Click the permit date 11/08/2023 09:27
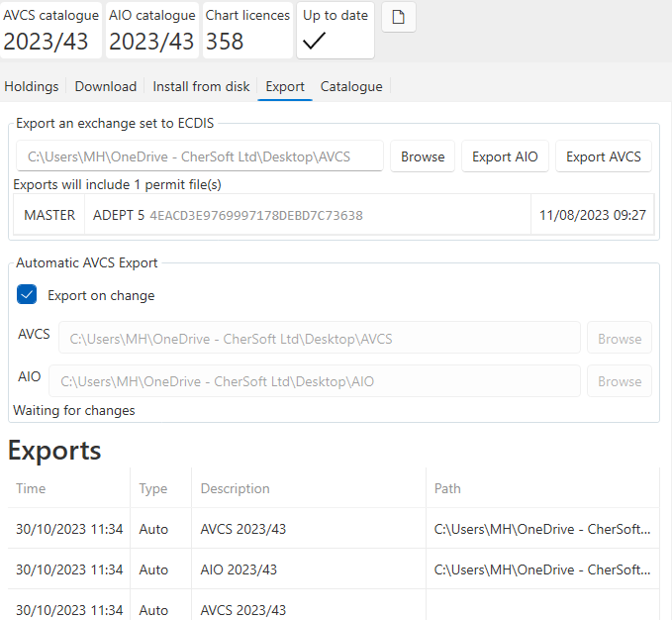 click(592, 215)
